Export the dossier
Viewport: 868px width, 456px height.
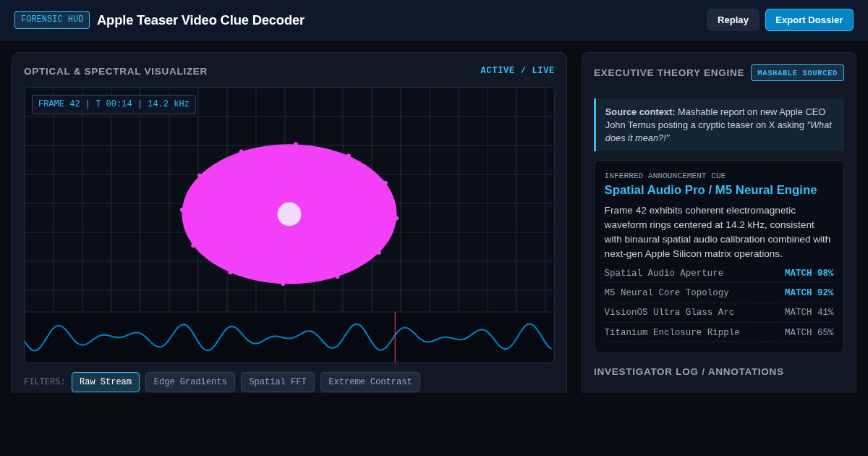(809, 20)
